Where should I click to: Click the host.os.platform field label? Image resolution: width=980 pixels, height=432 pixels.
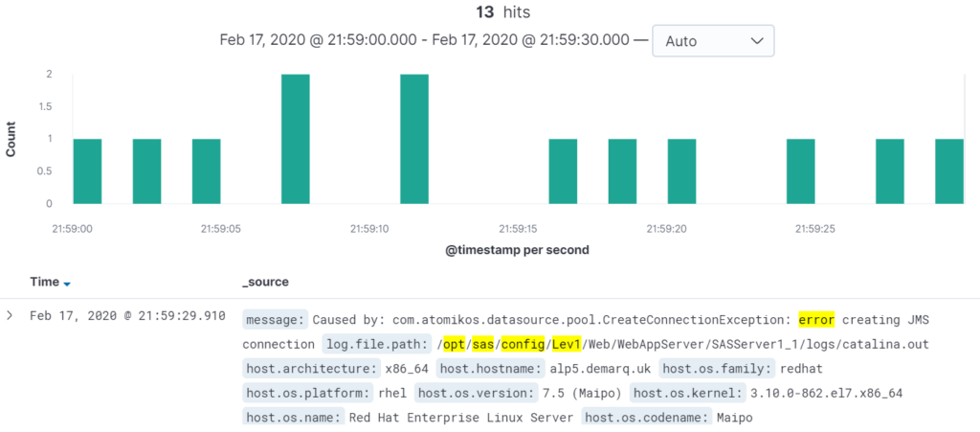(x=308, y=394)
